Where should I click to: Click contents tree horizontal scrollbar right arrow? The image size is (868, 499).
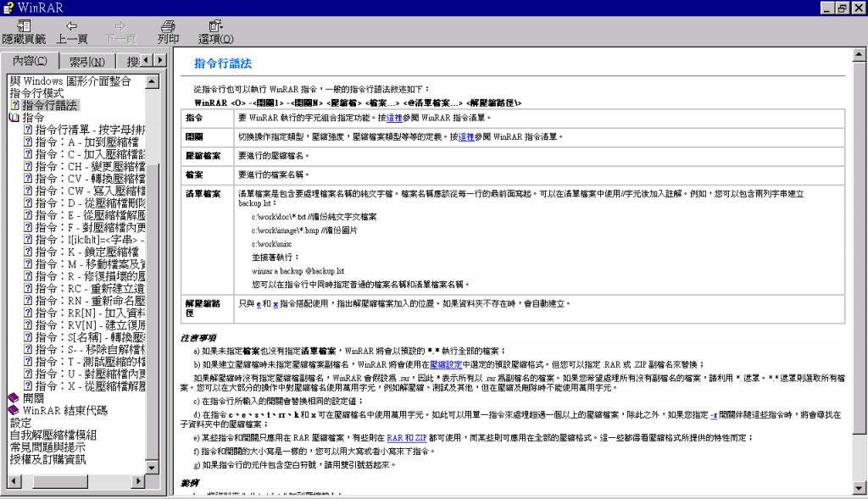point(139,481)
